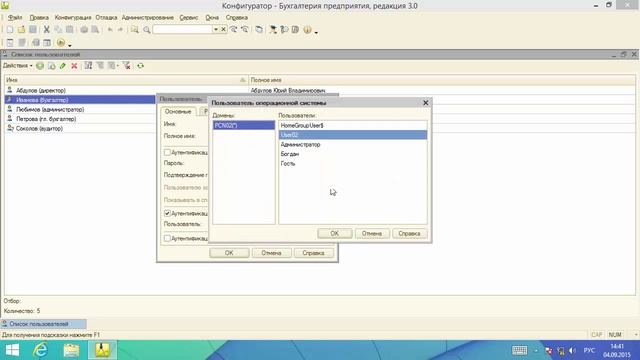Clear the search field with the X icon

(223, 29)
